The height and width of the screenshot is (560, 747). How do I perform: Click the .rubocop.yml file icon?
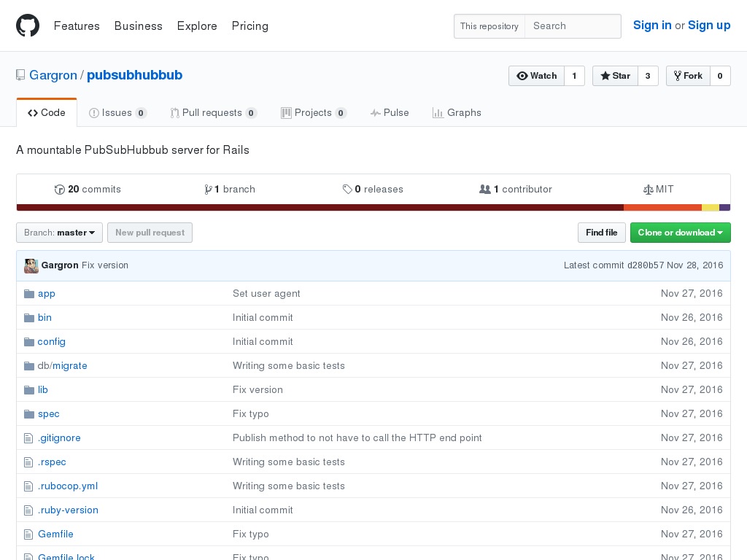click(28, 486)
